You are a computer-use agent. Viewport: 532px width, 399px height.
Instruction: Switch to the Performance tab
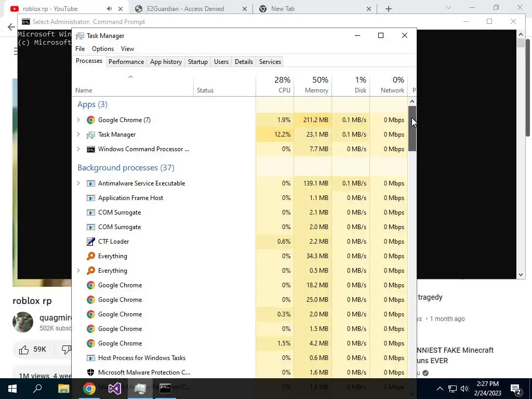tap(126, 62)
